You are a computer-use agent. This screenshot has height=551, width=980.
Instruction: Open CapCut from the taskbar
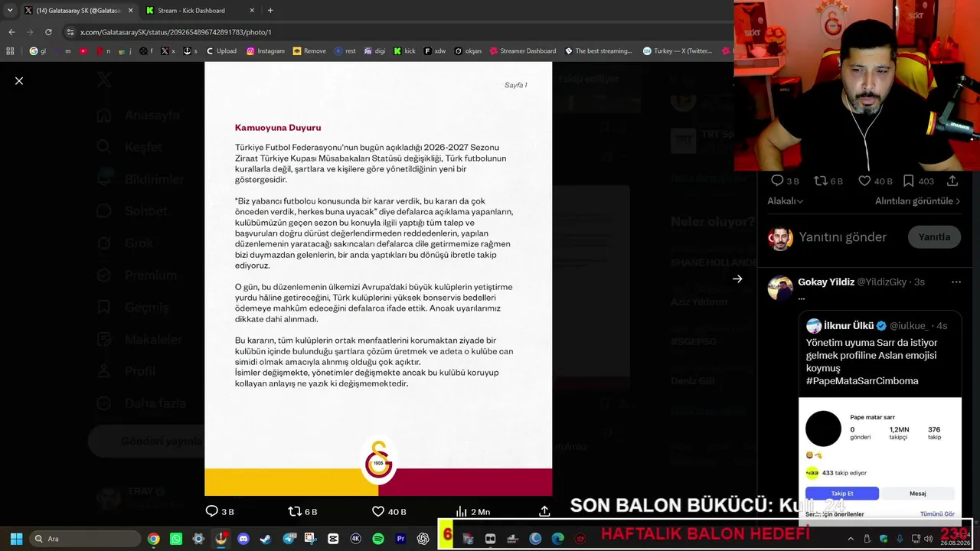(333, 539)
